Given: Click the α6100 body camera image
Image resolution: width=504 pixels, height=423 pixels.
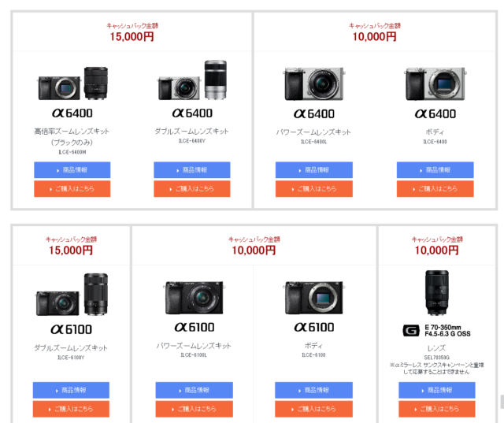Looking at the screenshot, I should pos(313,298).
